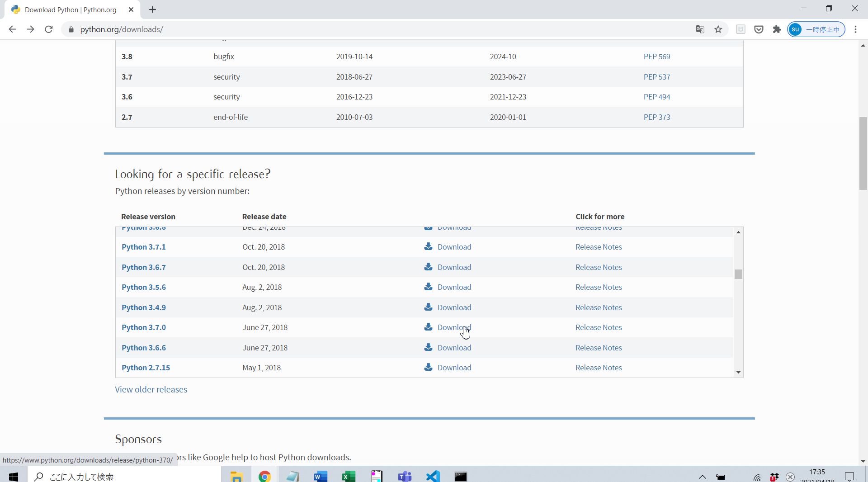This screenshot has width=868, height=482.
Task: Open a new tab with the plus button
Action: point(152,9)
